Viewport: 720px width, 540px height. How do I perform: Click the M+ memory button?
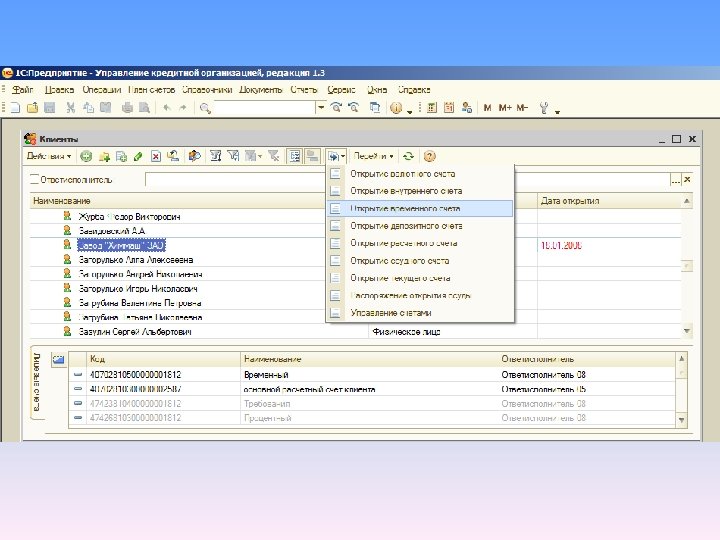pyautogui.click(x=505, y=107)
